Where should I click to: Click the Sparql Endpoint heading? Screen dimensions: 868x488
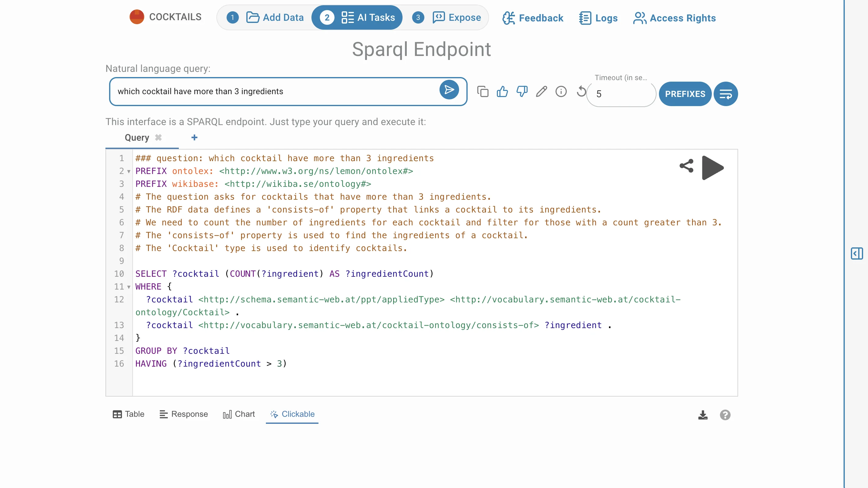click(x=421, y=50)
